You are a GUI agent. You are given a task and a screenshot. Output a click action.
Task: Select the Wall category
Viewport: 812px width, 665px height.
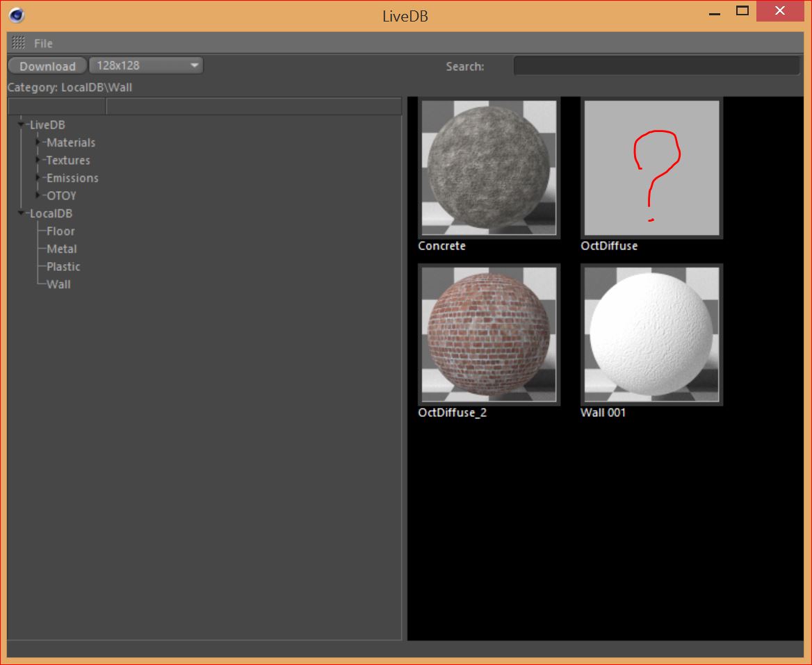(58, 284)
